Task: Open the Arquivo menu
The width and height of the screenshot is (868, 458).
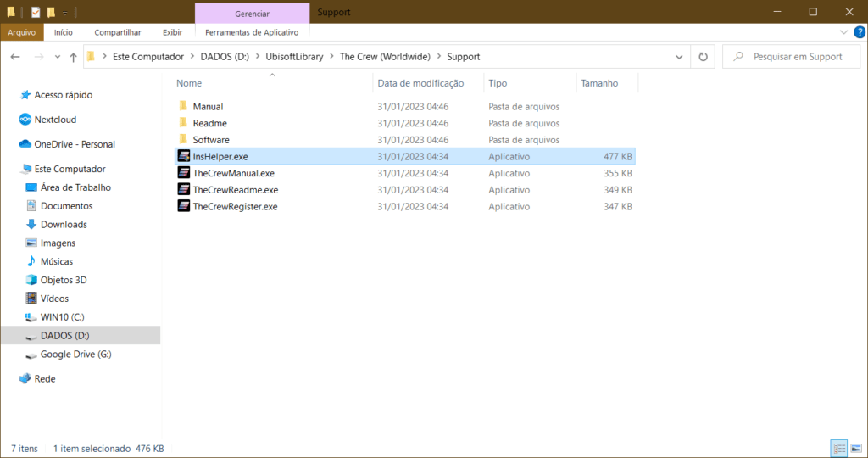Action: coord(21,32)
